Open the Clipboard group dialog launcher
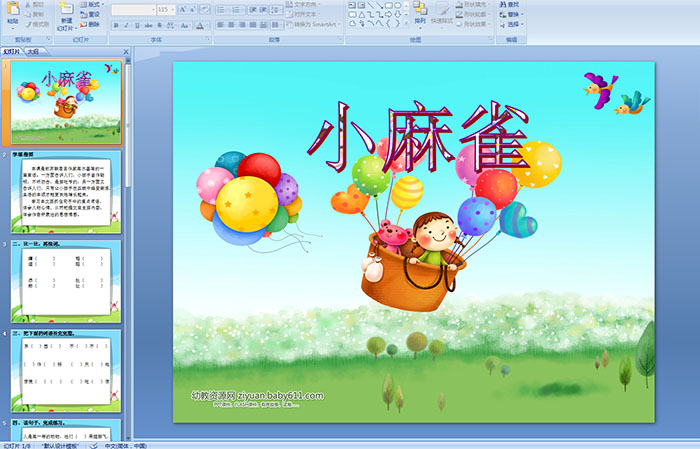 coord(49,39)
